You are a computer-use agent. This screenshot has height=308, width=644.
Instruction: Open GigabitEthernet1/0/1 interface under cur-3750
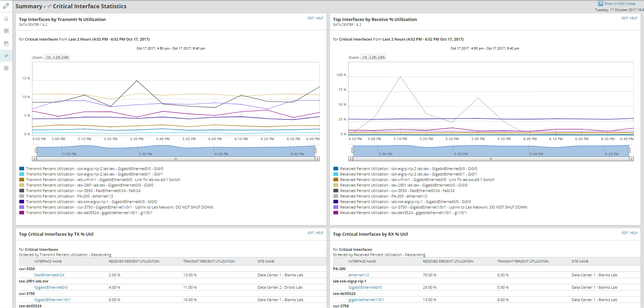[x=52, y=300]
